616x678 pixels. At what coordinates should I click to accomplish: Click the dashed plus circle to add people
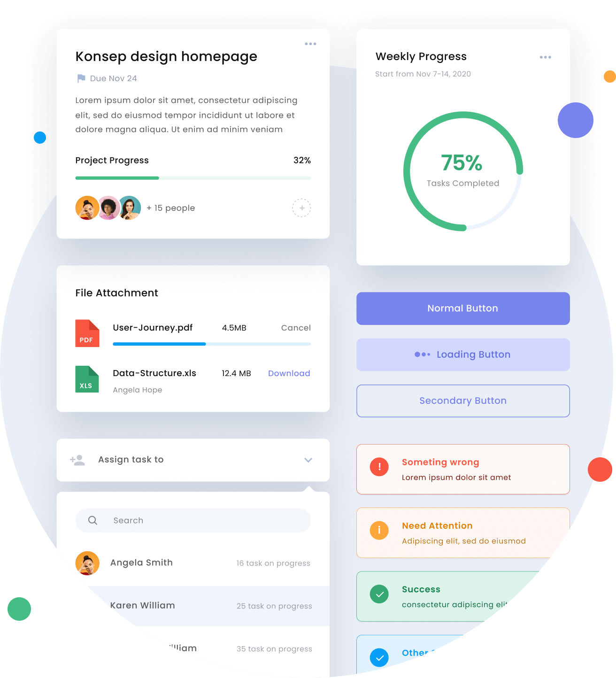tap(302, 208)
